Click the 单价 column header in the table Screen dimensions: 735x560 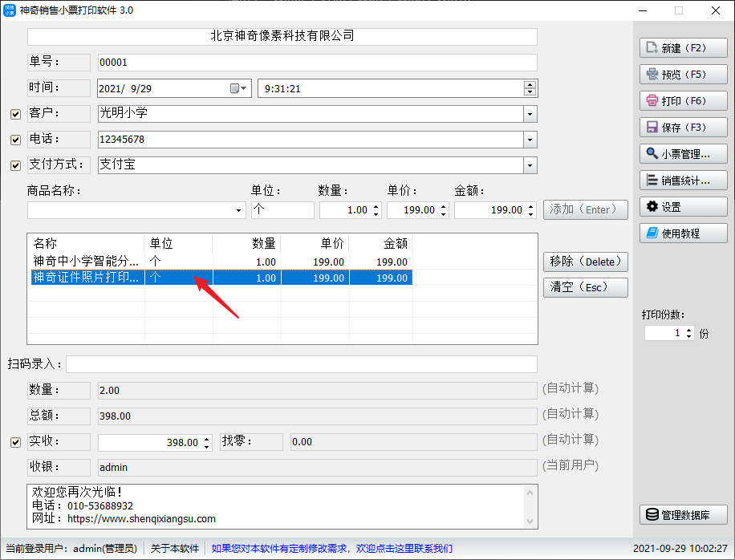tap(315, 243)
